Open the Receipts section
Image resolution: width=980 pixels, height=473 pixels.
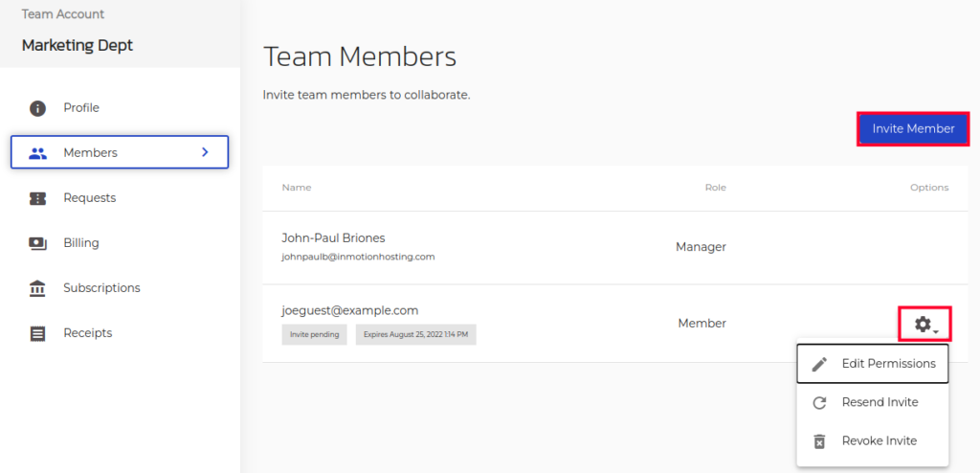coord(88,333)
